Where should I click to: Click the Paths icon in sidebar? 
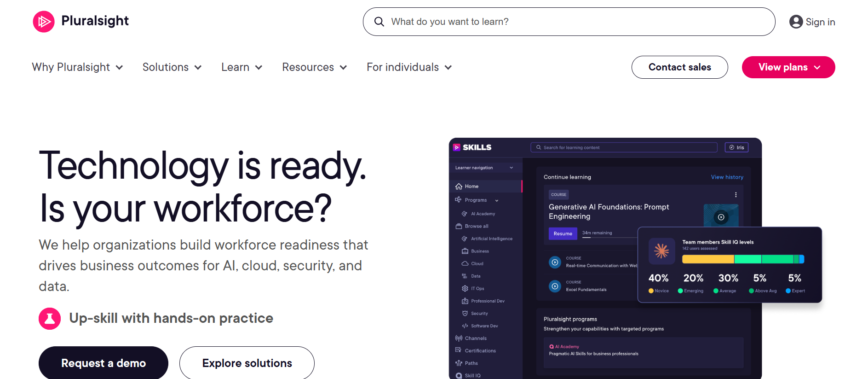(459, 363)
